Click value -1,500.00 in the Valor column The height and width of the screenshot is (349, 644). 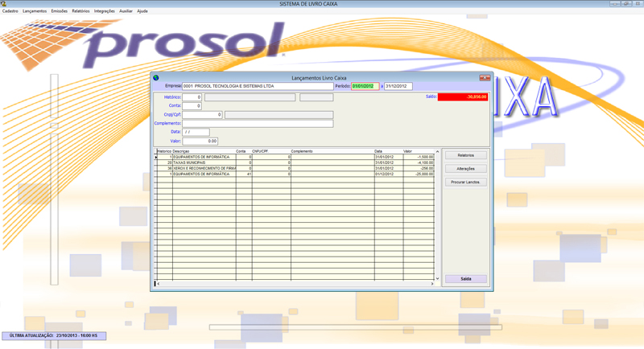425,157
